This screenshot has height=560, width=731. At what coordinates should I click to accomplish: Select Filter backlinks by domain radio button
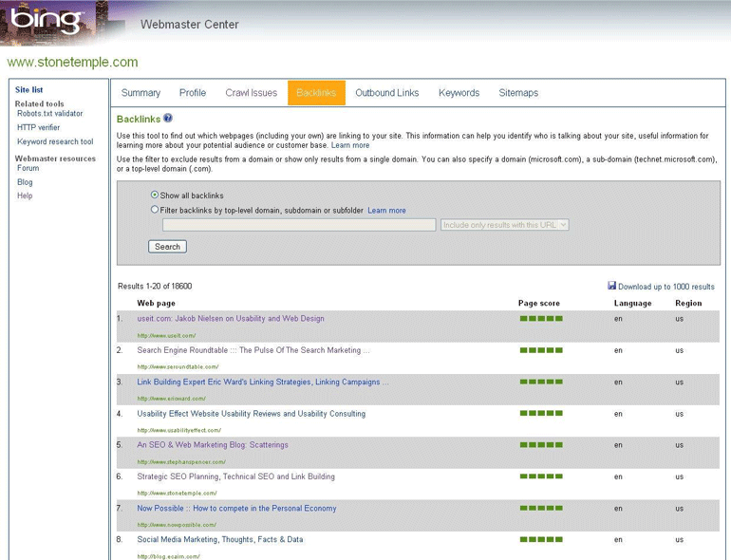[155, 210]
